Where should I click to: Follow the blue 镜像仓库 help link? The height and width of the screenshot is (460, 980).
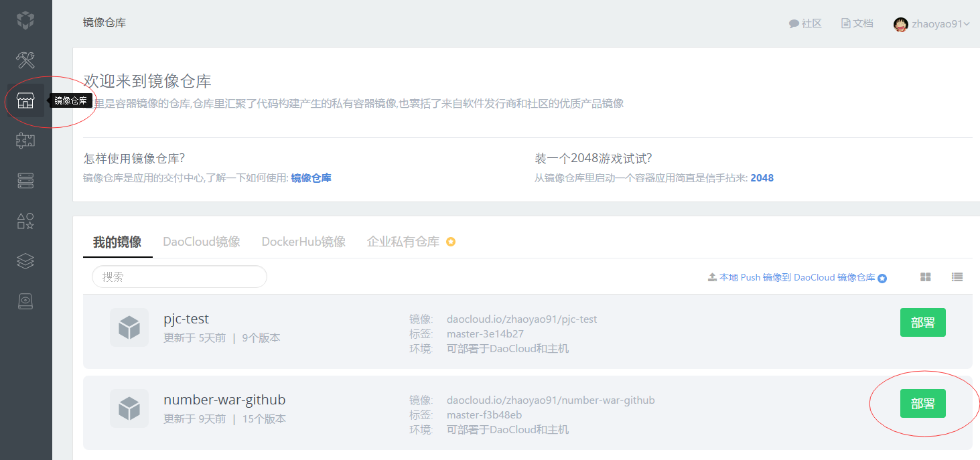point(311,178)
